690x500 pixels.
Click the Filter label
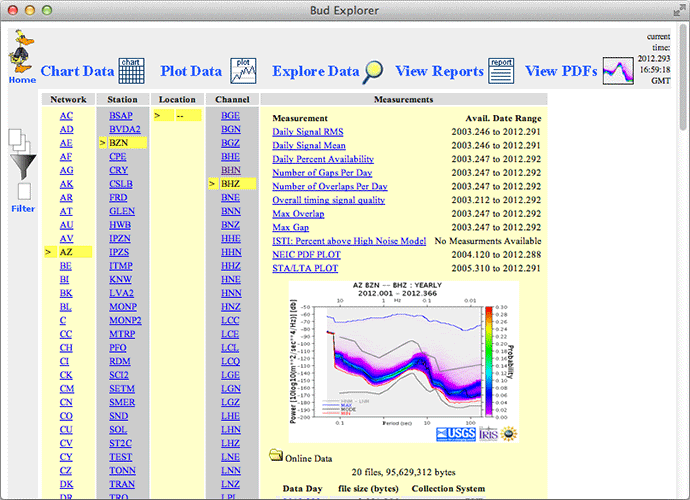[x=23, y=209]
